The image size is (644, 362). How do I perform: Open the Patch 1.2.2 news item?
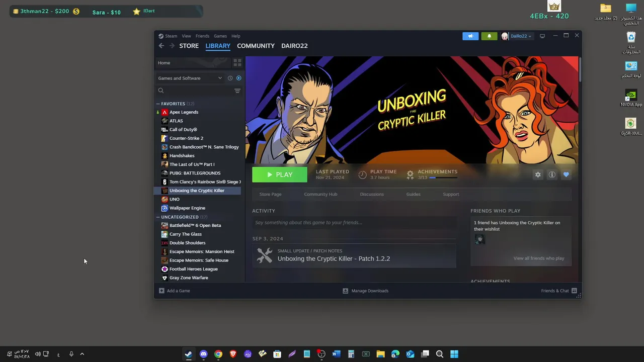[x=354, y=255]
